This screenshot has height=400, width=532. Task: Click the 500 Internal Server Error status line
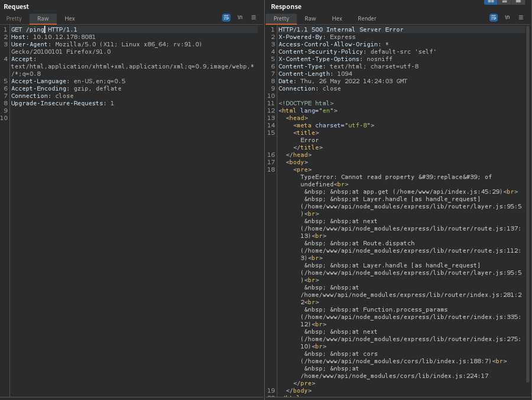[x=340, y=30]
